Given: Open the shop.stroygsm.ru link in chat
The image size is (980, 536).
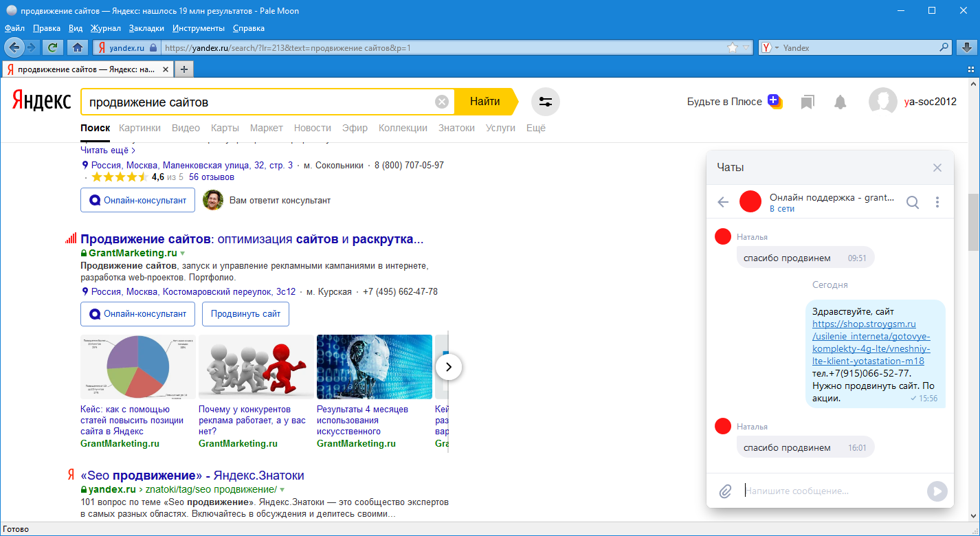Looking at the screenshot, I should click(871, 342).
